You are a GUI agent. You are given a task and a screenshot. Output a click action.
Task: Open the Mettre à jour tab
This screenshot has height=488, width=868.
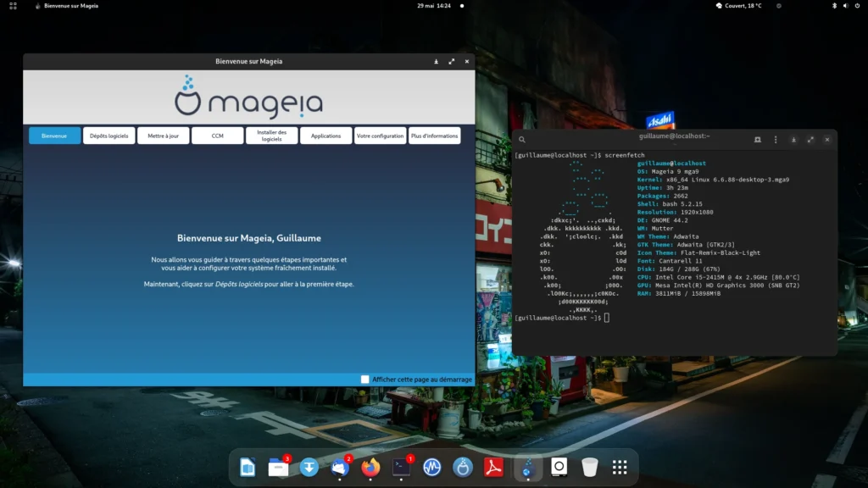tap(164, 136)
